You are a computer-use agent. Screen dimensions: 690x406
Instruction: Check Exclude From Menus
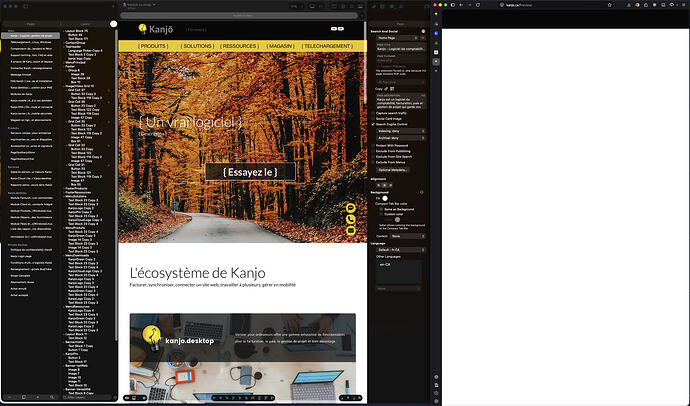pyautogui.click(x=373, y=162)
